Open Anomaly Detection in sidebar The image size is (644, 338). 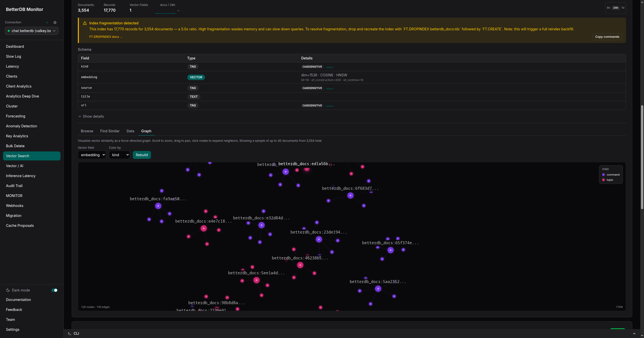coord(21,126)
